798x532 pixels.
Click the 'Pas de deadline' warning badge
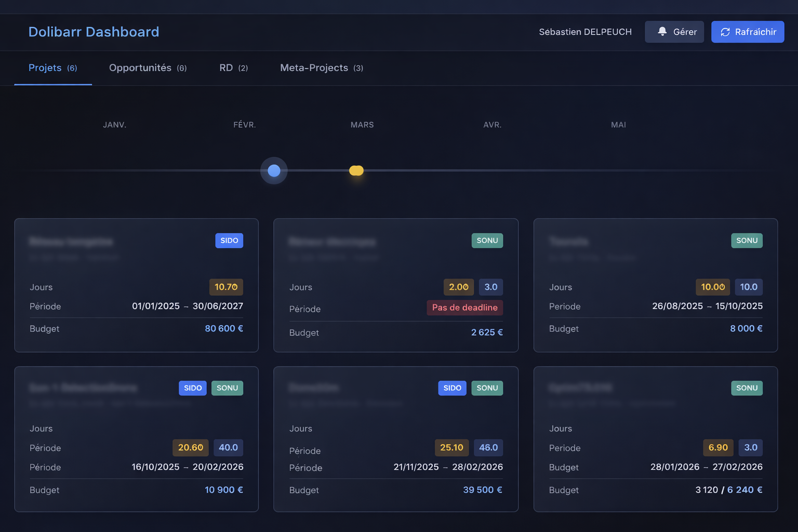465,308
